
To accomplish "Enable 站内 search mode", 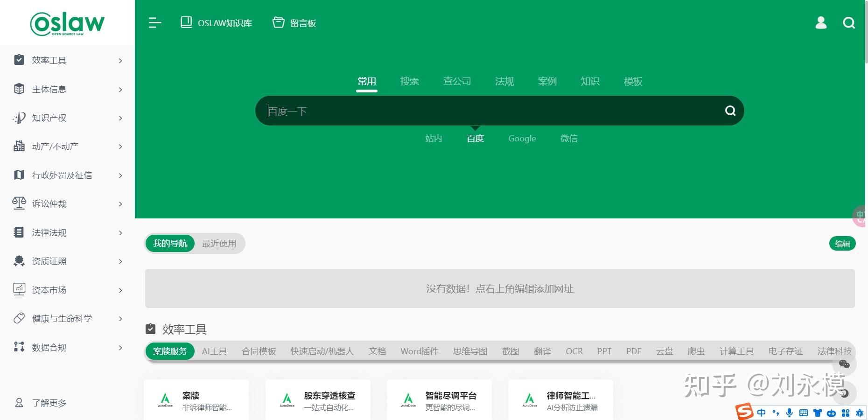I will coord(434,138).
